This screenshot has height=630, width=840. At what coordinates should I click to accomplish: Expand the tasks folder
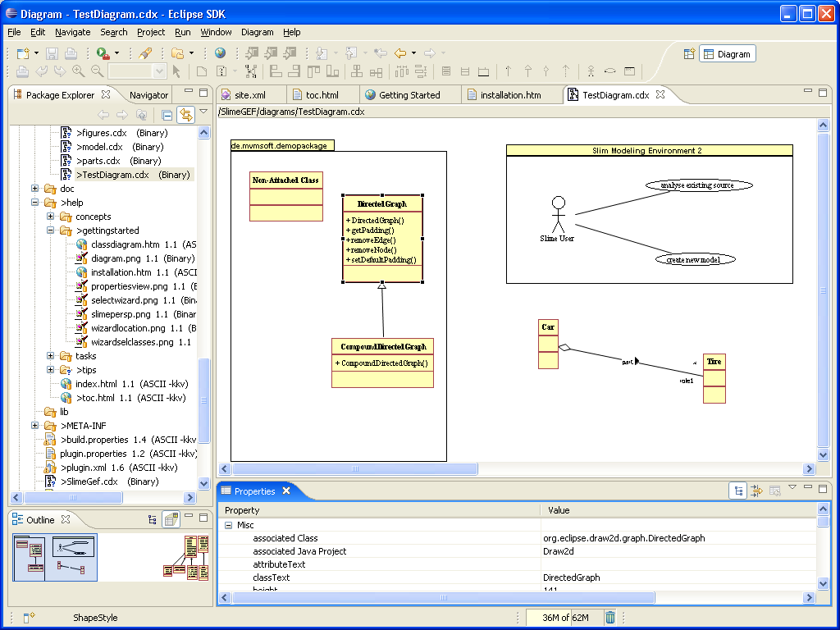50,356
